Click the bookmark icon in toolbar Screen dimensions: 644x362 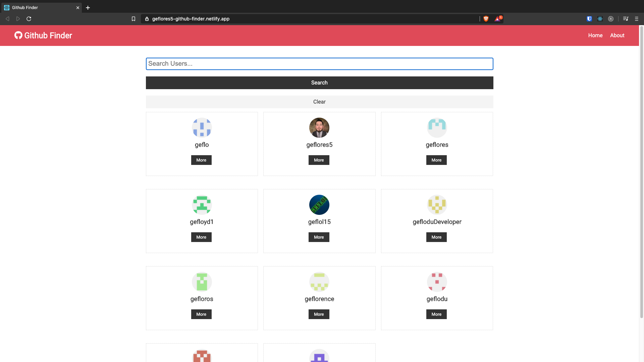[133, 19]
